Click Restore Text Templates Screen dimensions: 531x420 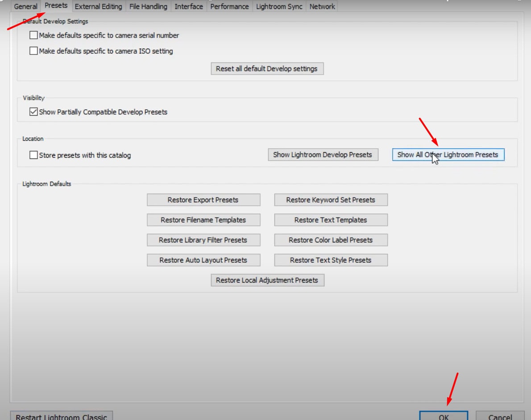[331, 220]
